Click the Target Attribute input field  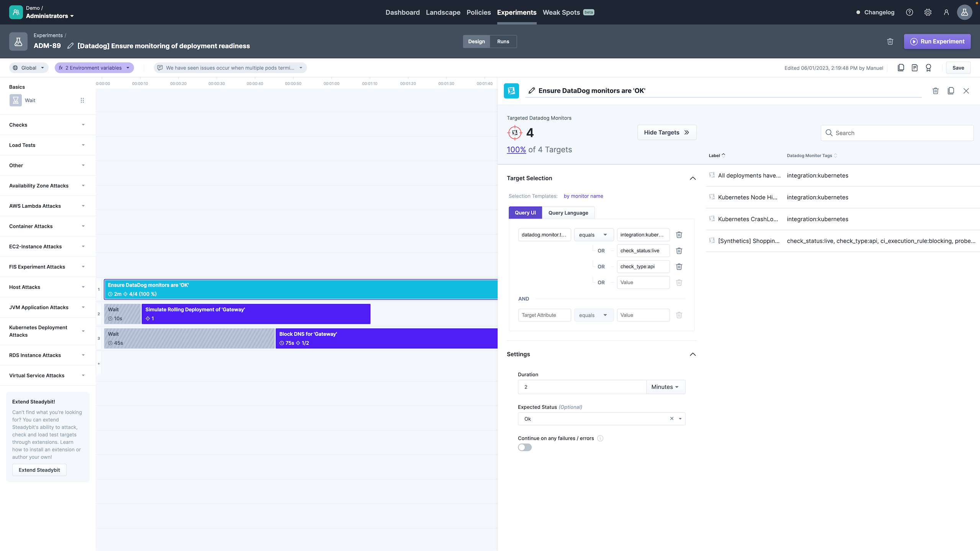click(x=544, y=315)
